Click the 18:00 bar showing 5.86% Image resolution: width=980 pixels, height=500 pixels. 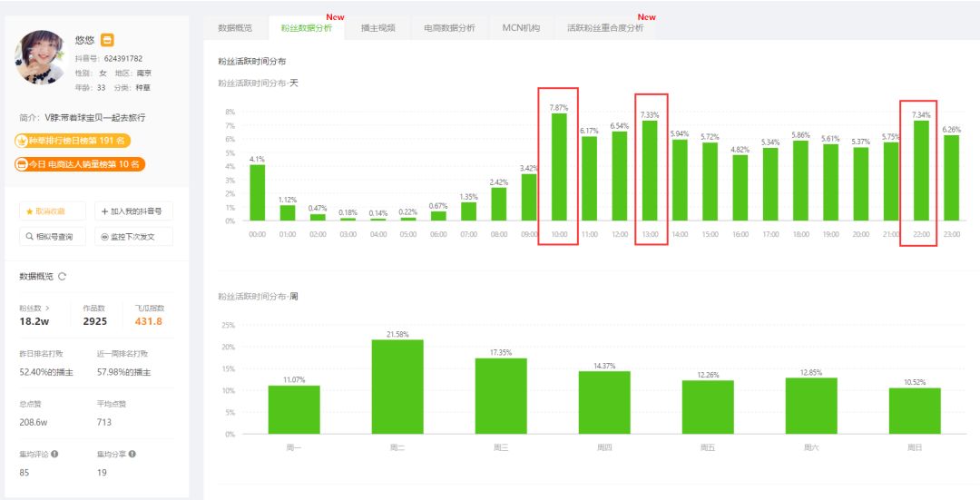(x=800, y=181)
